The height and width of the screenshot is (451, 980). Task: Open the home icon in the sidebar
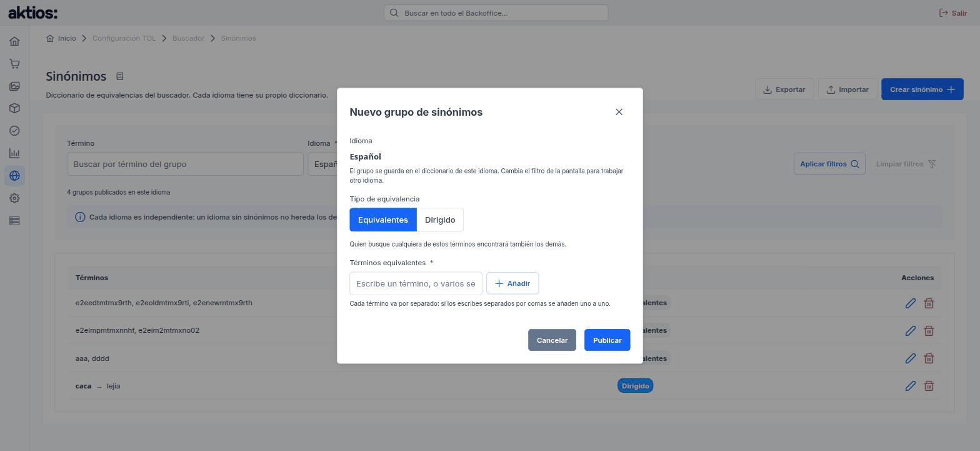coord(14,41)
